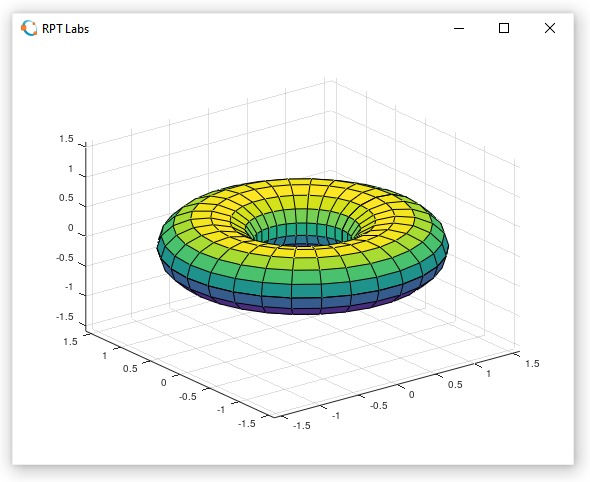Click the 0.5 label on left horizontal axis
Image resolution: width=590 pixels, height=482 pixels.
coord(130,368)
